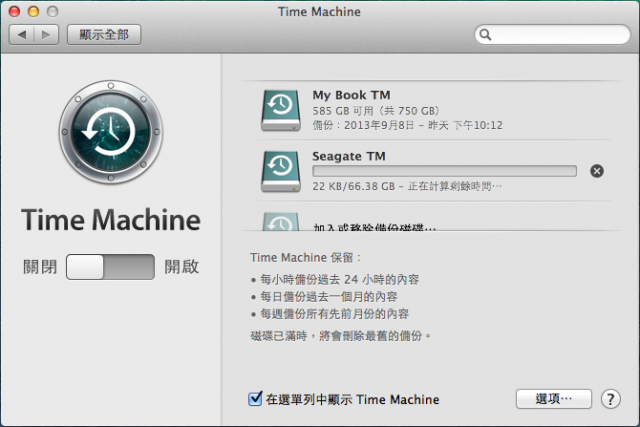The height and width of the screenshot is (427, 640).
Task: Select the Seagate TM disk icon
Action: coord(281,171)
